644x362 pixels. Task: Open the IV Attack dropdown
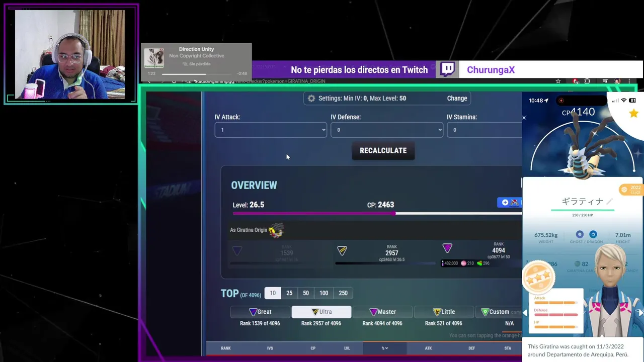point(271,130)
